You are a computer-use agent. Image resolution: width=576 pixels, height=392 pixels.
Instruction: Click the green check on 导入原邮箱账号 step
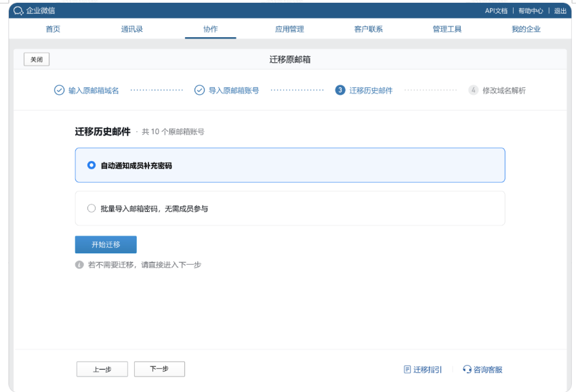[199, 89]
